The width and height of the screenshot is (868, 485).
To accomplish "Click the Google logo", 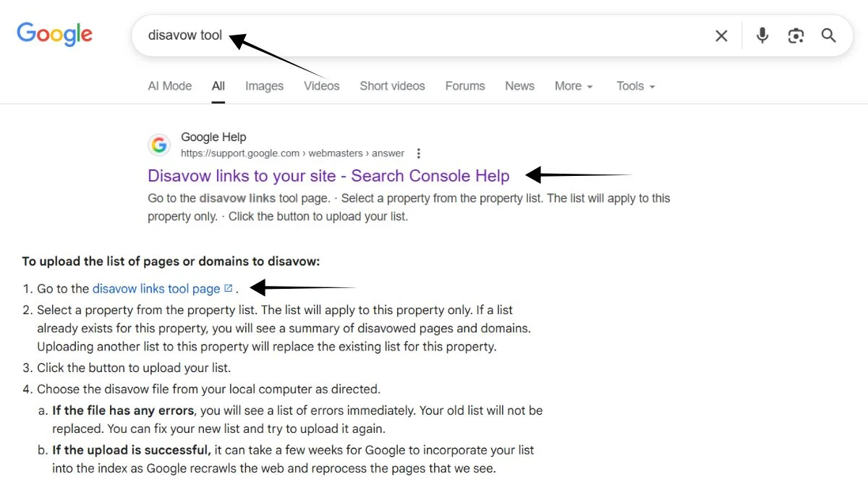I will pyautogui.click(x=55, y=34).
